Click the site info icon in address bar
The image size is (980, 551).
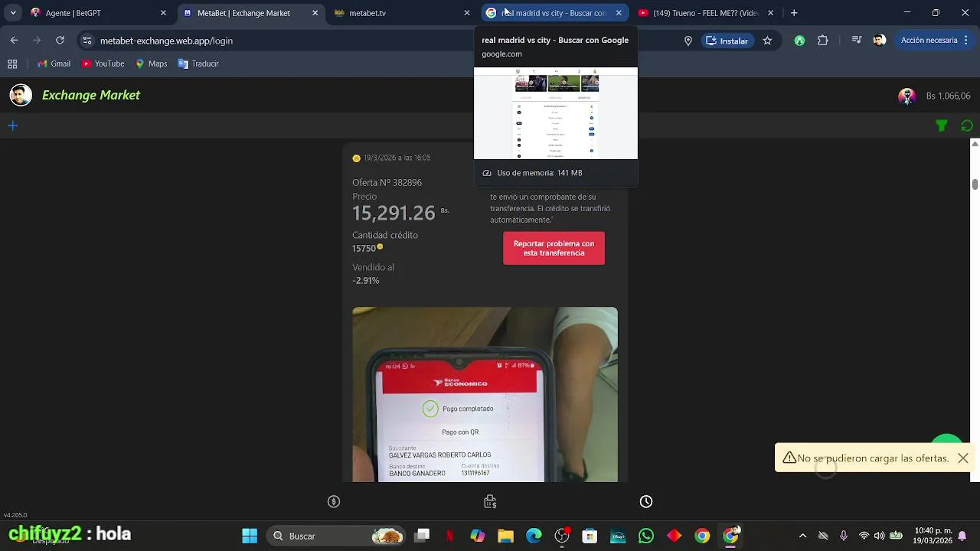[x=87, y=41]
